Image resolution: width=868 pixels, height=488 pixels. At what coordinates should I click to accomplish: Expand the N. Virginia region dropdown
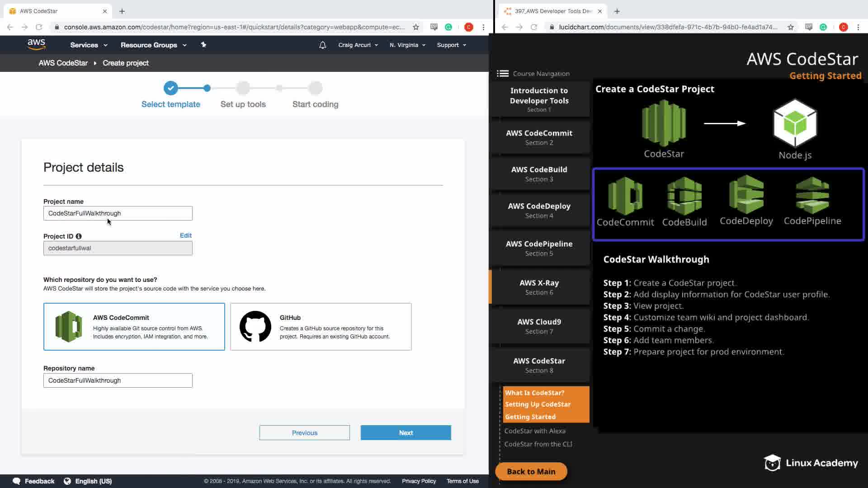(x=407, y=45)
